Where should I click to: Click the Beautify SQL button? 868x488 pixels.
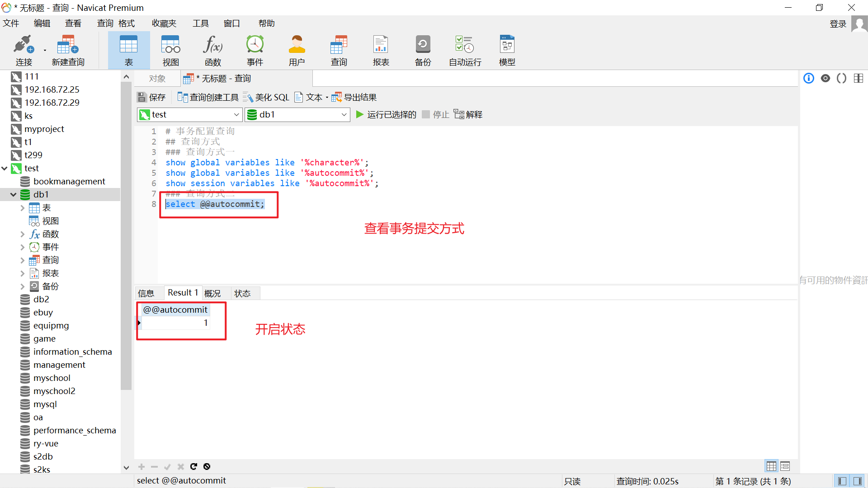(266, 97)
